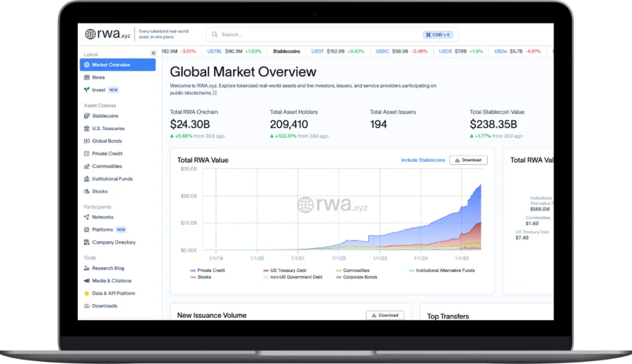Focus the Search input field

pyautogui.click(x=332, y=35)
